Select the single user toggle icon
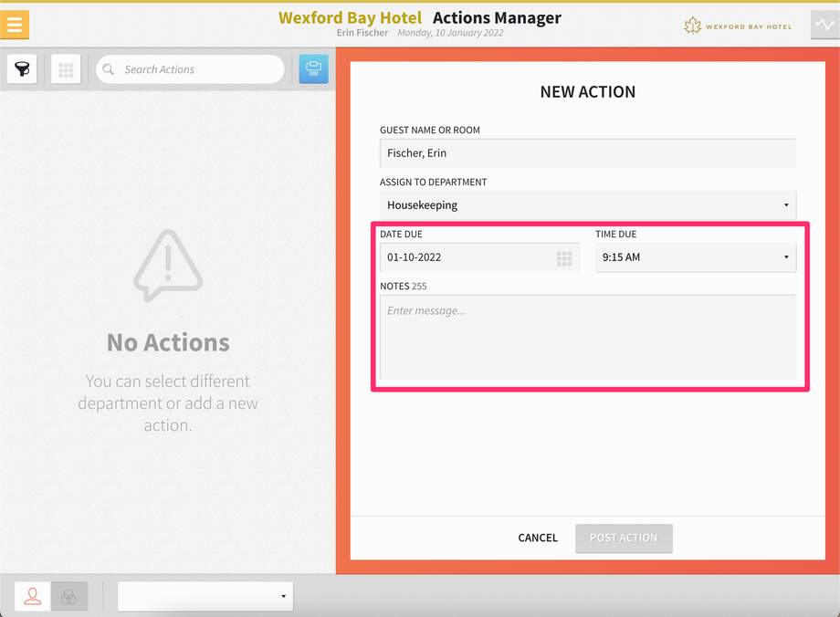The image size is (840, 617). pyautogui.click(x=33, y=596)
